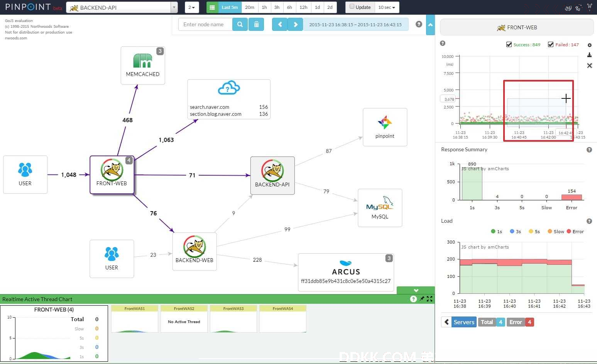The image size is (597, 364).
Task: Open help icon next to date range
Action: (419, 24)
